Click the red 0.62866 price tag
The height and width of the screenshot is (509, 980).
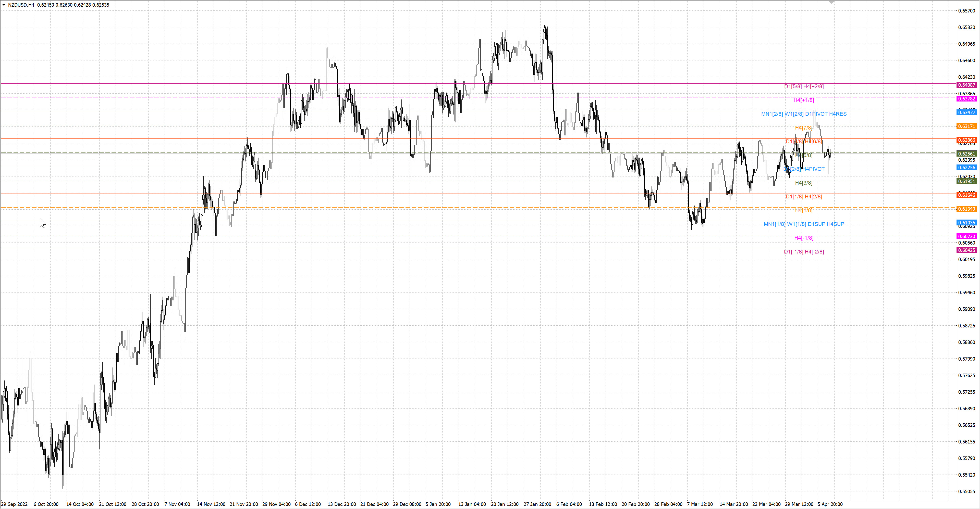tap(967, 140)
